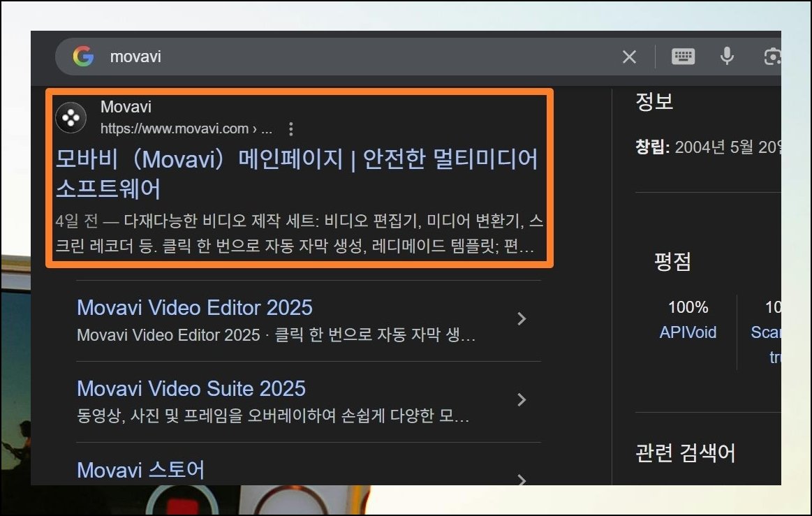The image size is (812, 516).
Task: Clear the search query with X
Action: pyautogui.click(x=629, y=57)
